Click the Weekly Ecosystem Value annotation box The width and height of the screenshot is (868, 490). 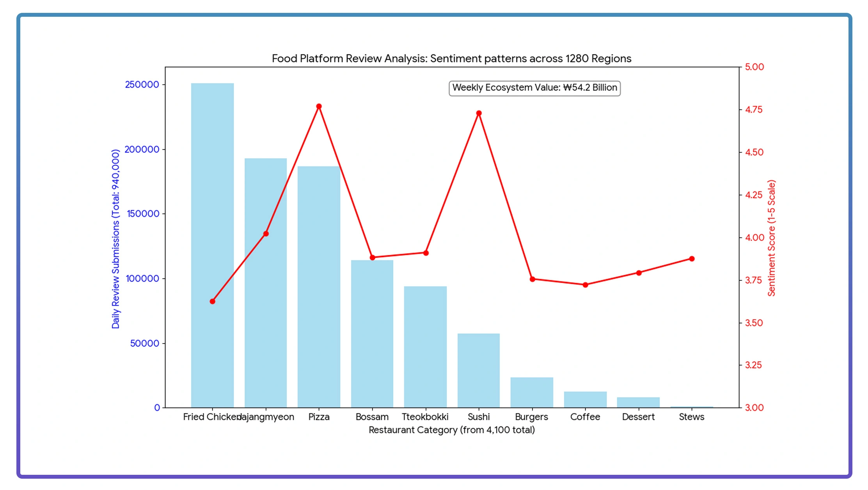click(534, 88)
